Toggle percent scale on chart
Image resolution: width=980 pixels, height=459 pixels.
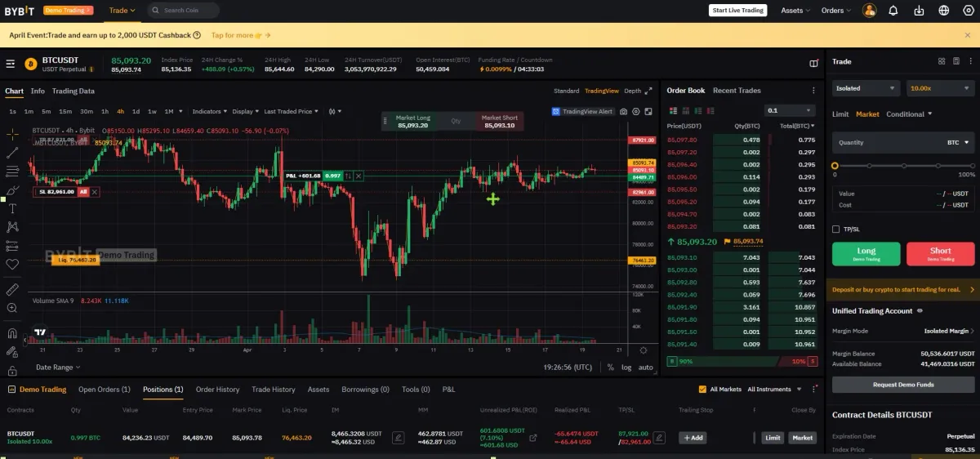610,368
